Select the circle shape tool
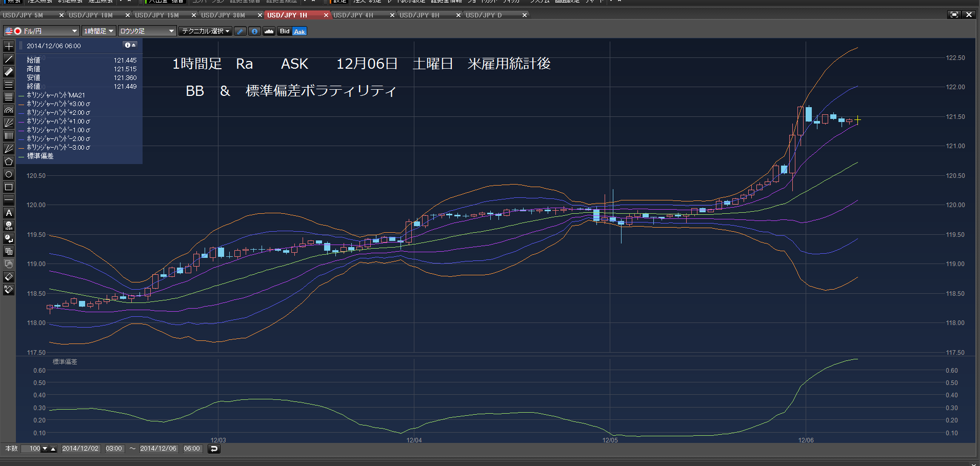 9,174
